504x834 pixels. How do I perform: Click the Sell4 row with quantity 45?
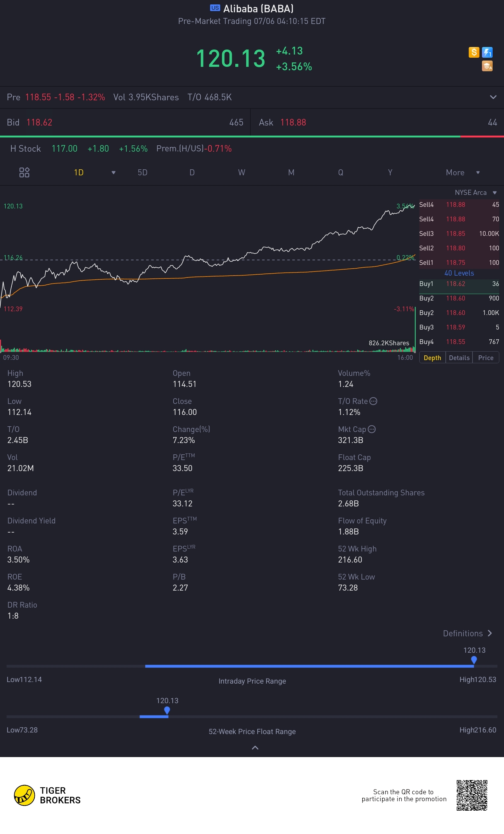(x=459, y=204)
